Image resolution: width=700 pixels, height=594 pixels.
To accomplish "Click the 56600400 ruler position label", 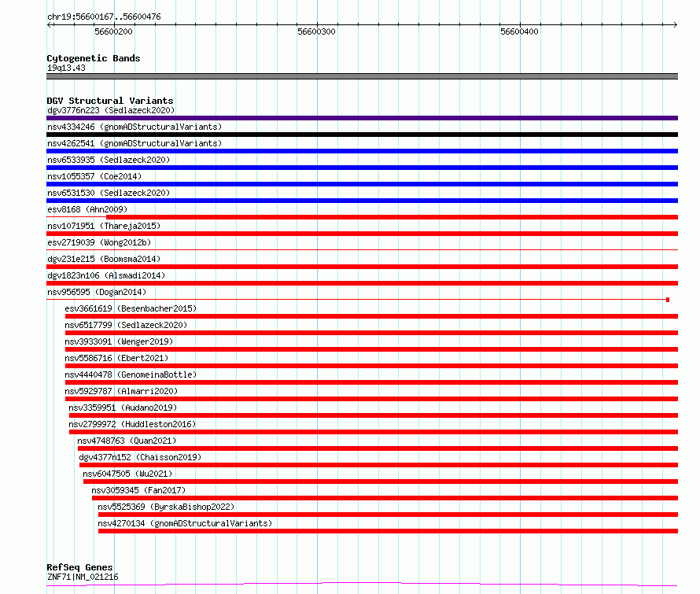I will (x=519, y=31).
